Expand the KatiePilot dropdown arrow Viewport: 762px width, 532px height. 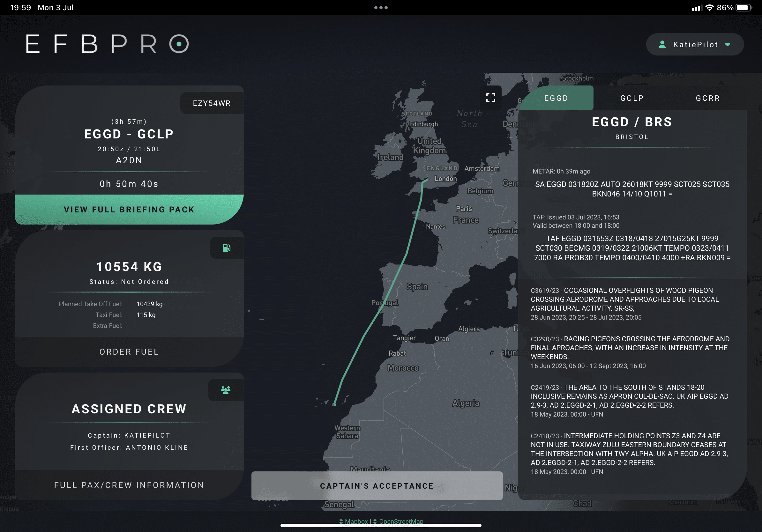click(x=728, y=45)
